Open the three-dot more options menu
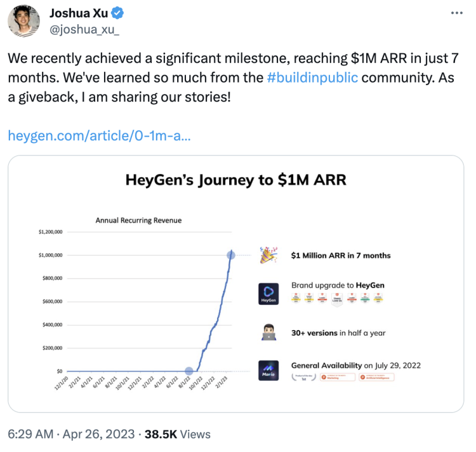 coord(456,13)
